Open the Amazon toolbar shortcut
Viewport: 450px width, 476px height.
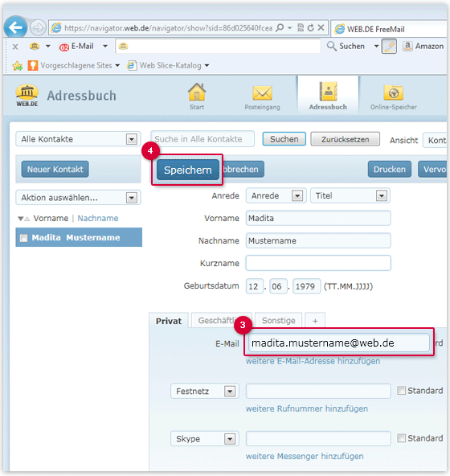tap(423, 46)
